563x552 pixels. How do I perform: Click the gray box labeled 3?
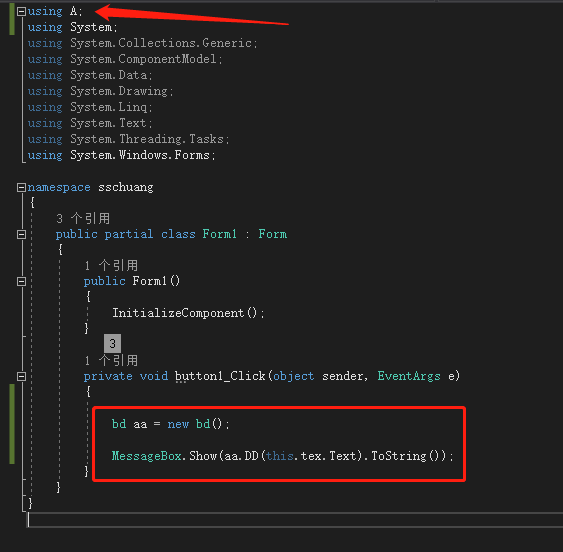[112, 343]
